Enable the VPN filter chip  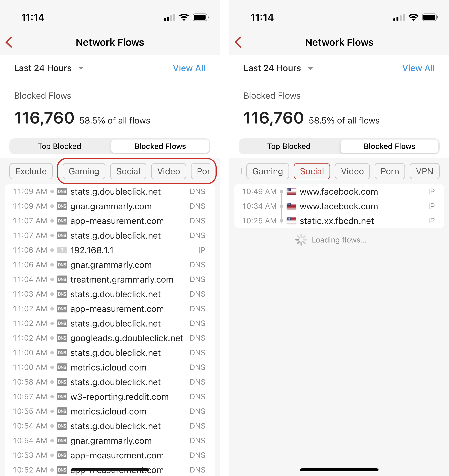(424, 171)
